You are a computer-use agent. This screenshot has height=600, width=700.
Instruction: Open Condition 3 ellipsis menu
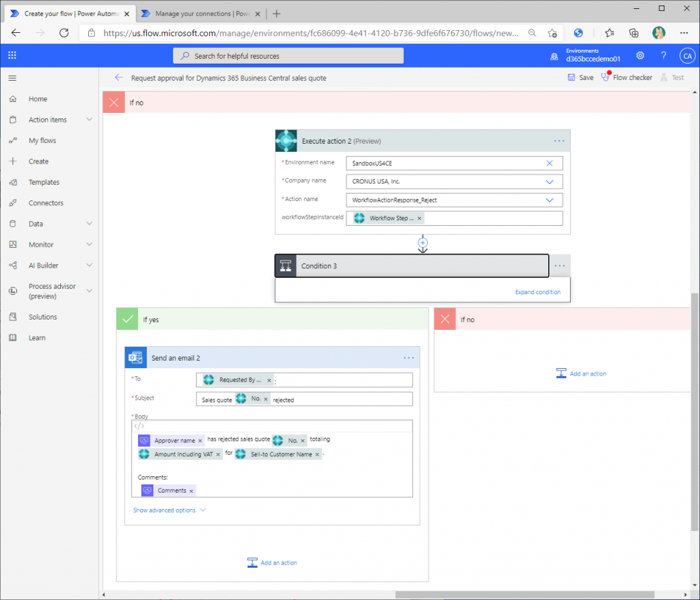(559, 266)
